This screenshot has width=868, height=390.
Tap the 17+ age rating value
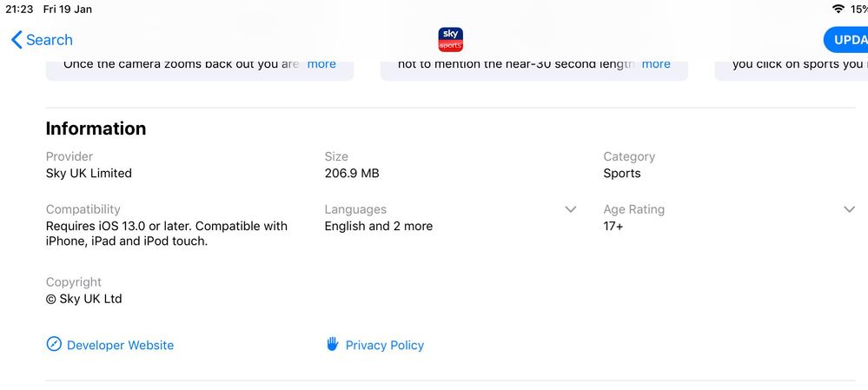(613, 226)
